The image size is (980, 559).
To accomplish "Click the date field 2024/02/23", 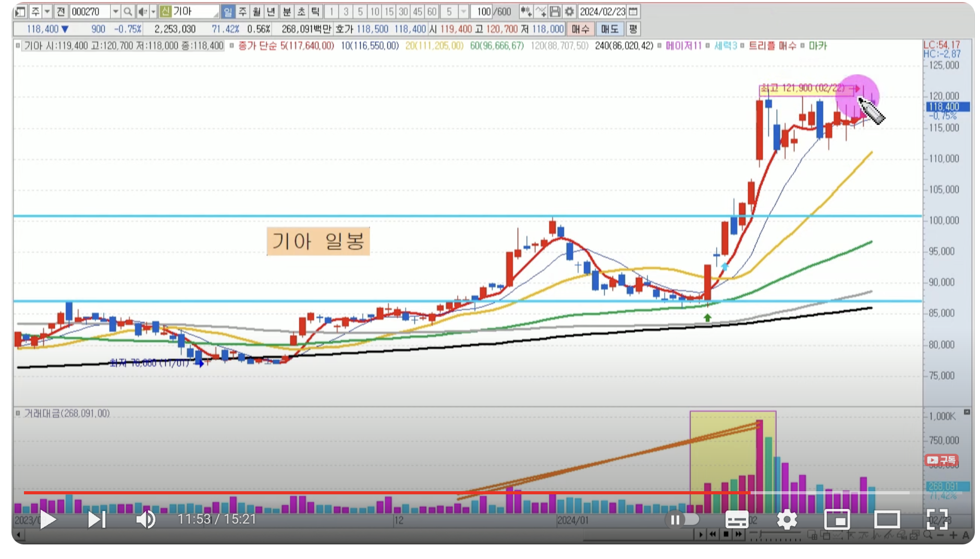I will click(x=603, y=11).
